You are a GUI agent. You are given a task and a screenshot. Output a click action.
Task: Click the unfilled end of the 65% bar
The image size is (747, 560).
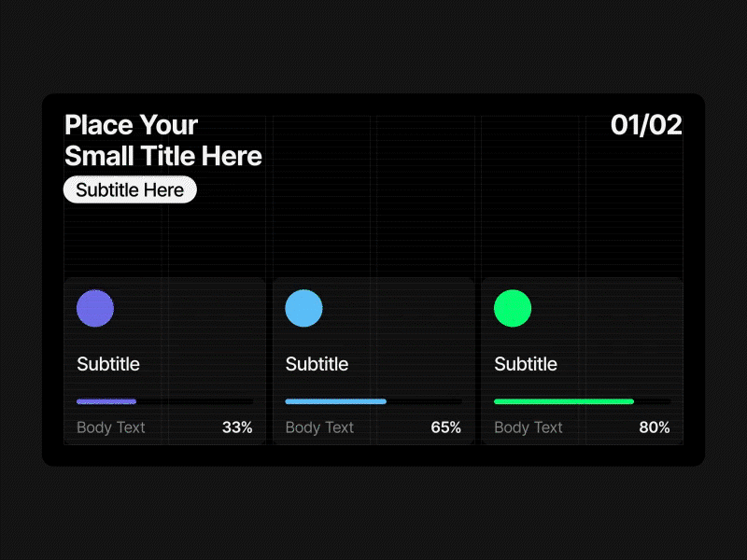[425, 401]
